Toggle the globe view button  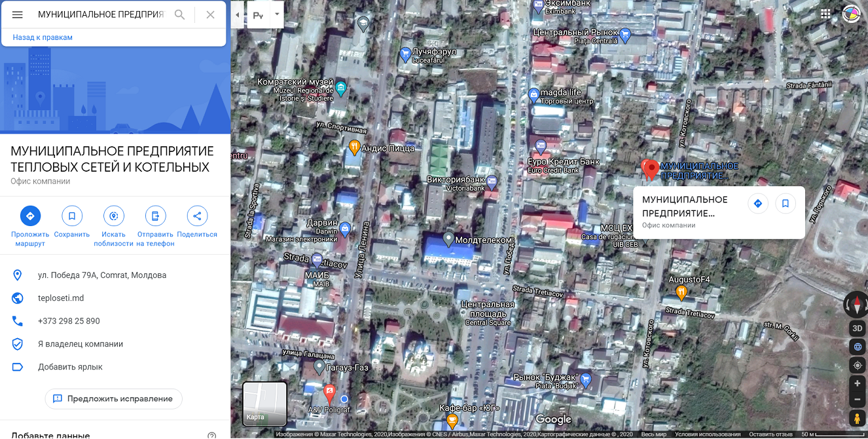pyautogui.click(x=857, y=347)
